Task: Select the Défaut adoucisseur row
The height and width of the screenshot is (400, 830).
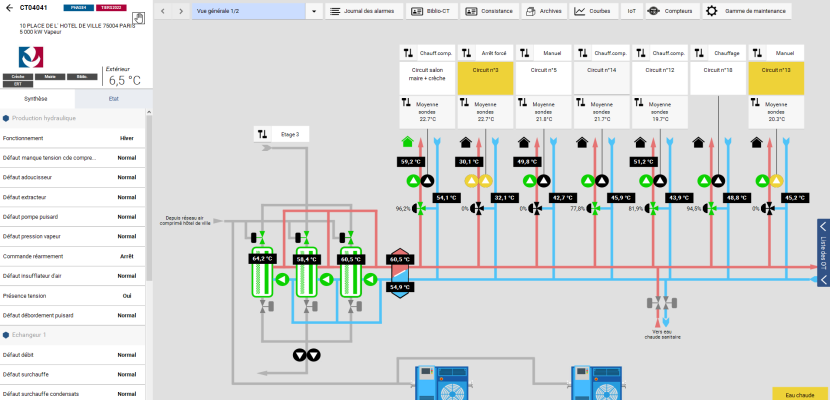Action: click(x=73, y=177)
